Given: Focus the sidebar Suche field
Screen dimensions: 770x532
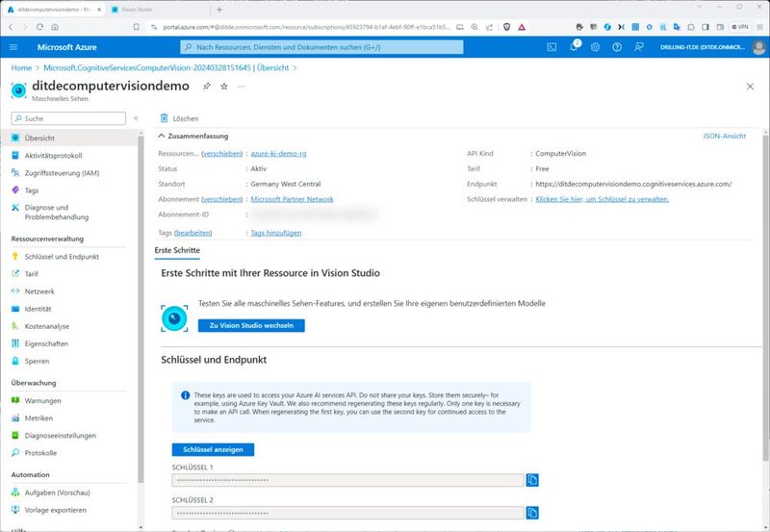Looking at the screenshot, I should point(68,118).
